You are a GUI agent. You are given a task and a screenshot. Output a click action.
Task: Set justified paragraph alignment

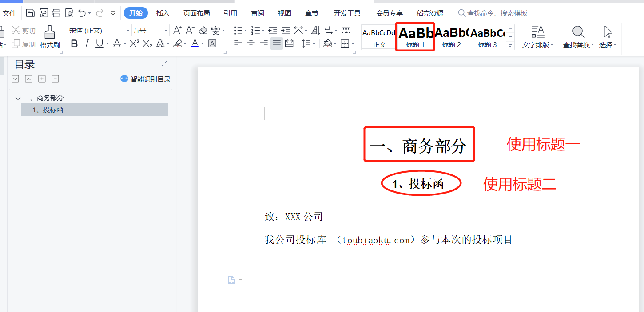click(277, 43)
